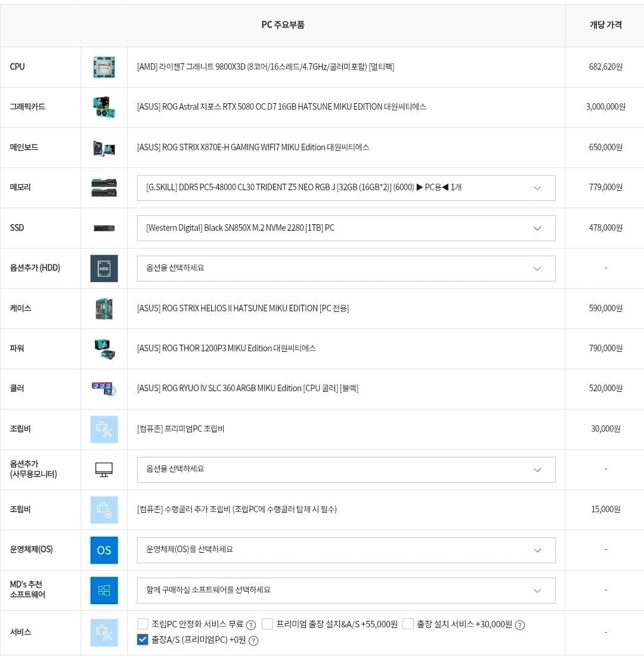Click the ROG THOR 1200P3 MIKU power supply name
644x656 pixels.
point(226,348)
